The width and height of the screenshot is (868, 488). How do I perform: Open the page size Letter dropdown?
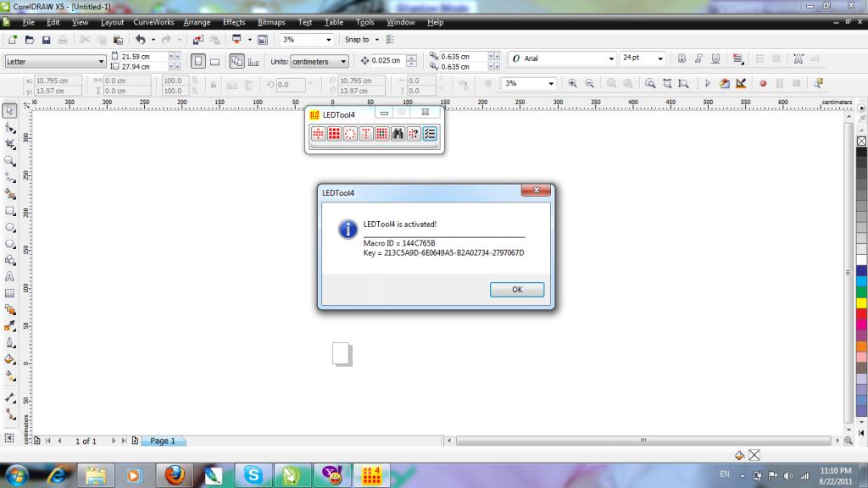pos(102,61)
